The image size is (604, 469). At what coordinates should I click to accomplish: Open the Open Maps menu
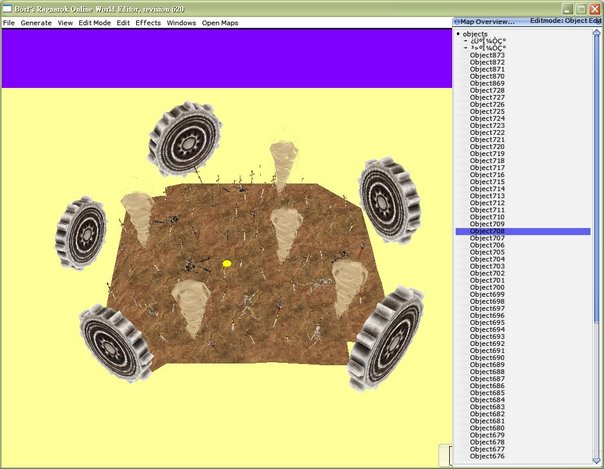[x=220, y=23]
